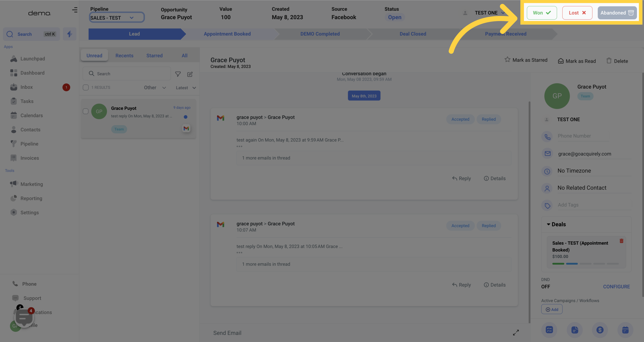This screenshot has height=342, width=644.
Task: Click the Lead stage tab
Action: click(x=134, y=34)
